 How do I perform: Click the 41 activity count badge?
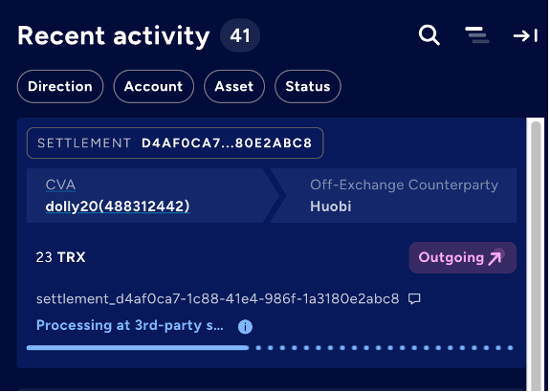(x=240, y=35)
